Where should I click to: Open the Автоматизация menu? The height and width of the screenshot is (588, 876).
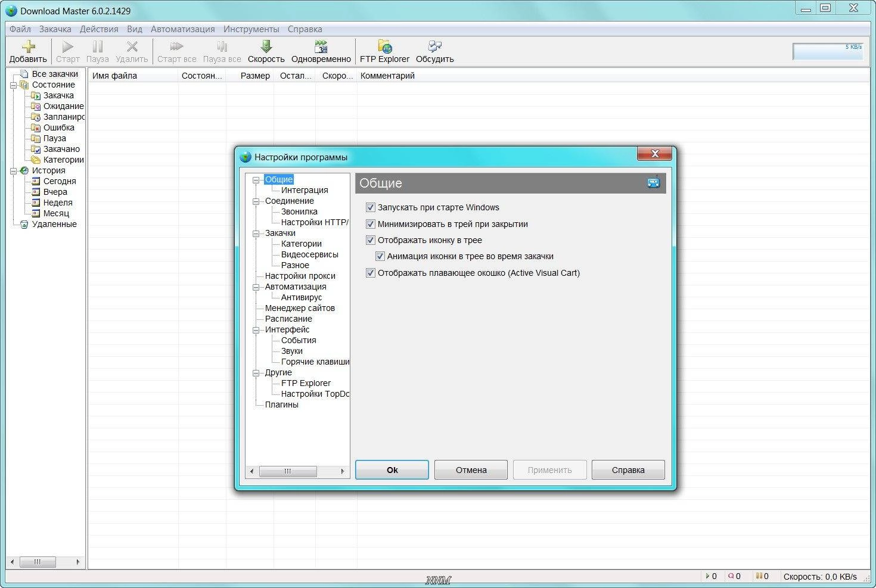[x=183, y=29]
